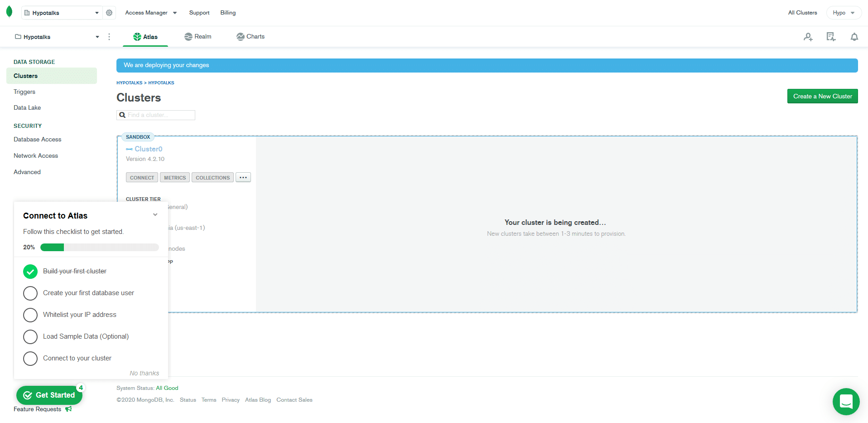The width and height of the screenshot is (868, 423).
Task: Open the Hypotalks organization dropdown
Action: pos(62,13)
